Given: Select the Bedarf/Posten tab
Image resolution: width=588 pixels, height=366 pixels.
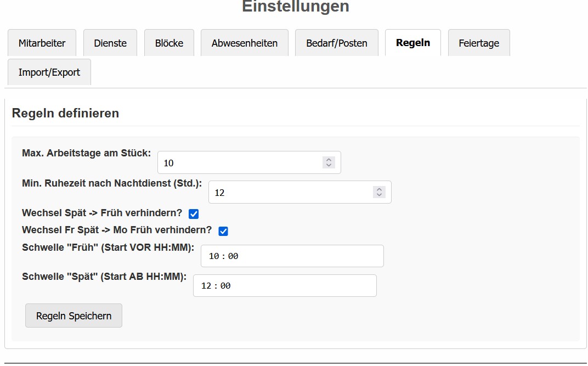Looking at the screenshot, I should (336, 43).
